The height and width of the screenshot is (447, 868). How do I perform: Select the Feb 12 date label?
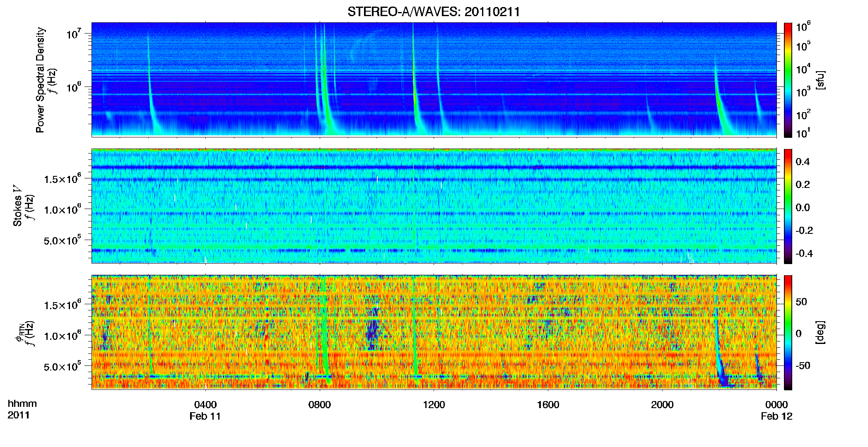coord(776,416)
